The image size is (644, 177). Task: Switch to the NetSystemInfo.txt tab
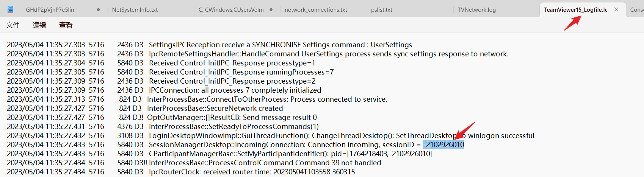click(135, 10)
